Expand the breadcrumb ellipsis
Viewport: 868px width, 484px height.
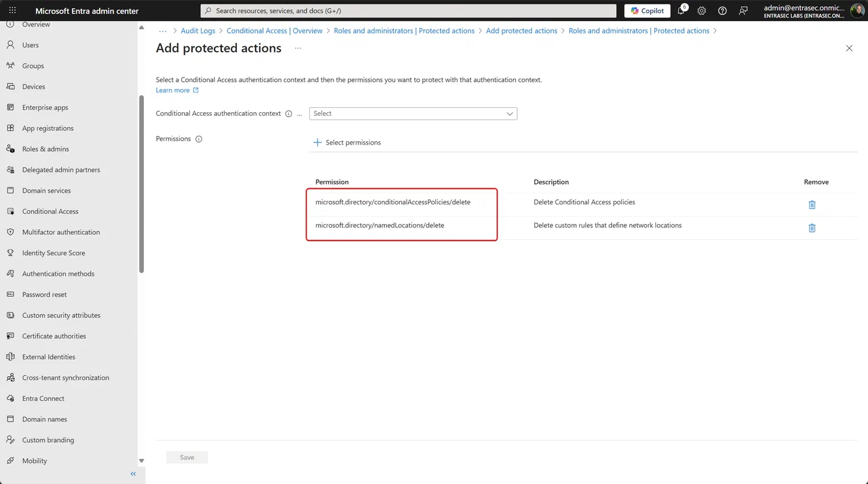point(162,30)
